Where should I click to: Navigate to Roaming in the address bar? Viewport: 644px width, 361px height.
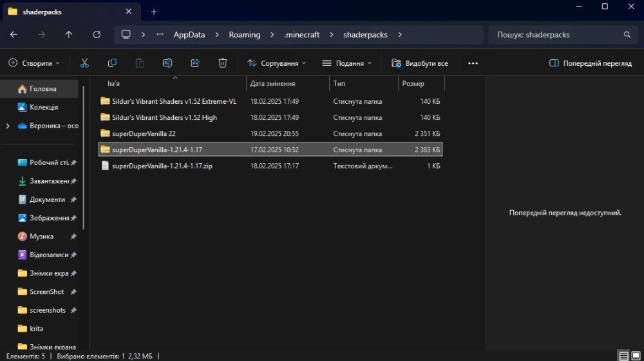(x=244, y=35)
